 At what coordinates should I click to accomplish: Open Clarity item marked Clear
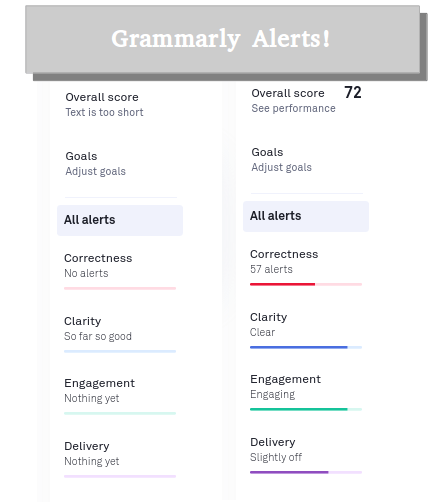pos(306,330)
